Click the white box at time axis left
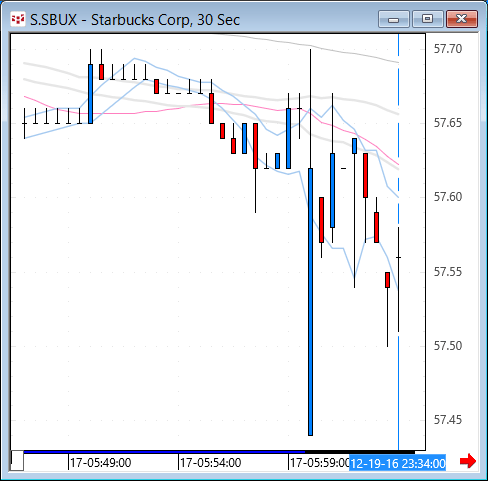 (x=17, y=461)
